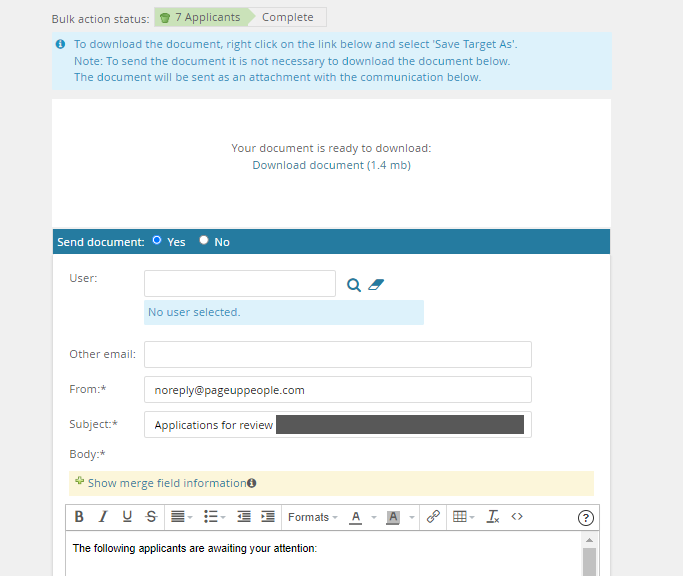Viewport: 683px width, 576px height.
Task: Click the blue info icon in notice
Action: 61,44
